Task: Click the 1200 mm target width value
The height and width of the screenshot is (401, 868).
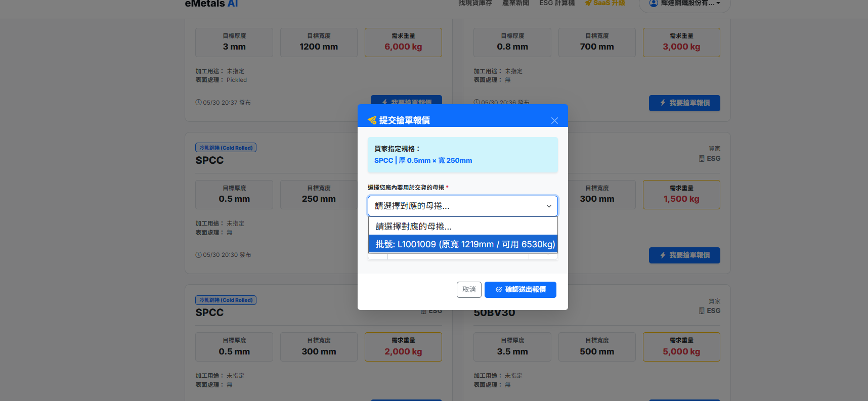Action: tap(319, 47)
